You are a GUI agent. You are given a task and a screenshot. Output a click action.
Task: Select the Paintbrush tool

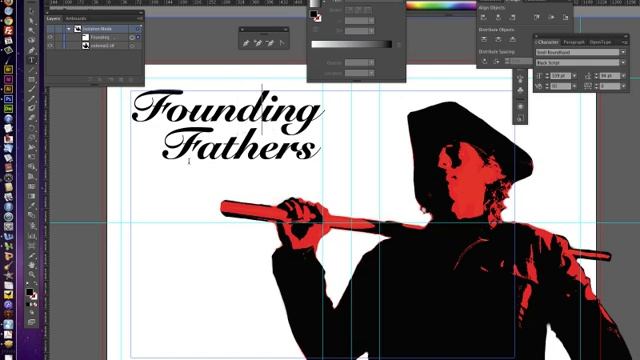(x=31, y=90)
